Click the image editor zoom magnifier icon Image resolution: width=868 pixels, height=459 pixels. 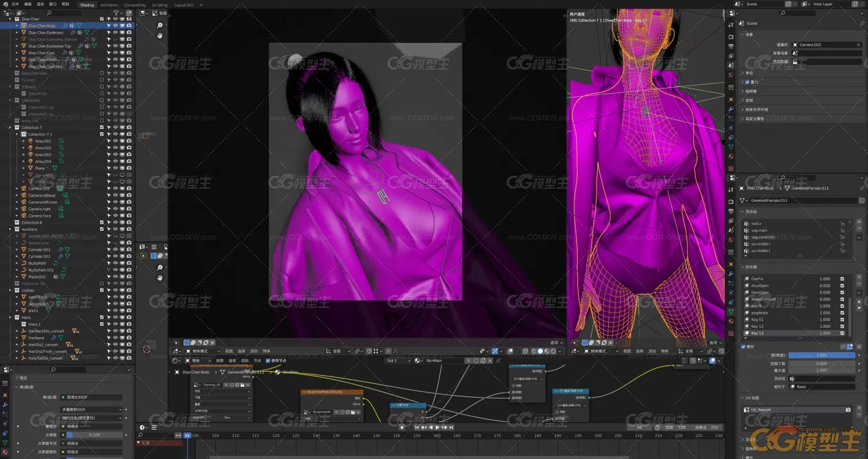click(x=160, y=25)
